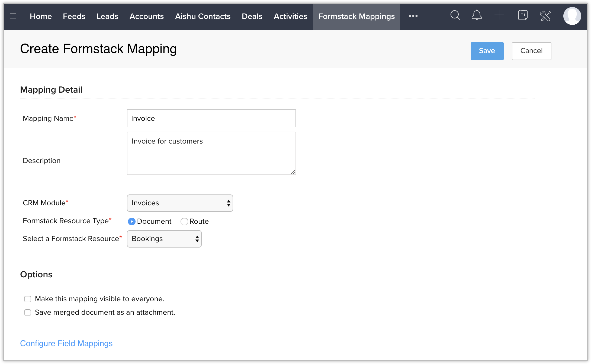This screenshot has height=364, width=591.
Task: Click the Mapping Name input field
Action: pos(211,118)
